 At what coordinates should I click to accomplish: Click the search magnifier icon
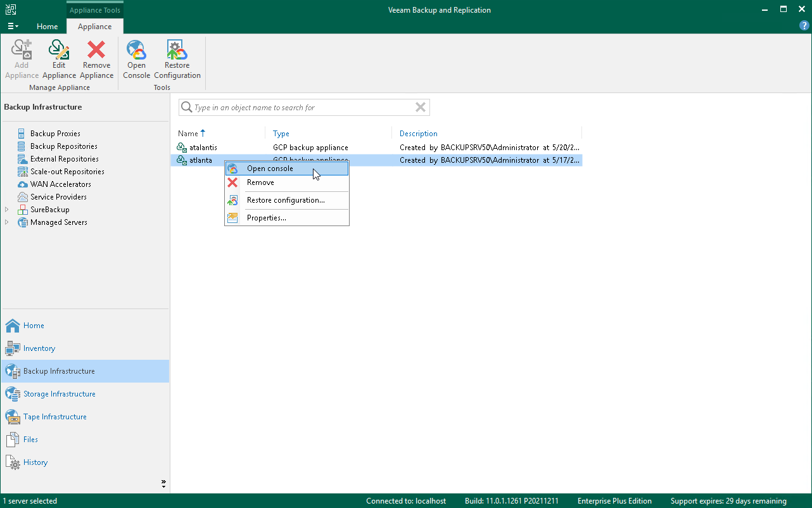[186, 108]
